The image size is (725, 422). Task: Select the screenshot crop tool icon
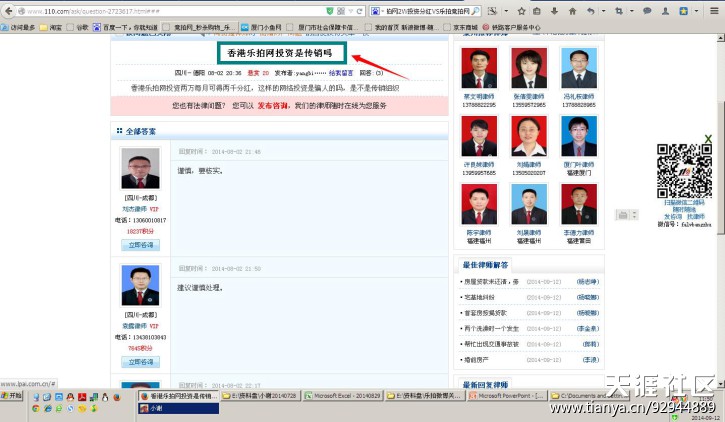pyautogui.click(x=619, y=11)
